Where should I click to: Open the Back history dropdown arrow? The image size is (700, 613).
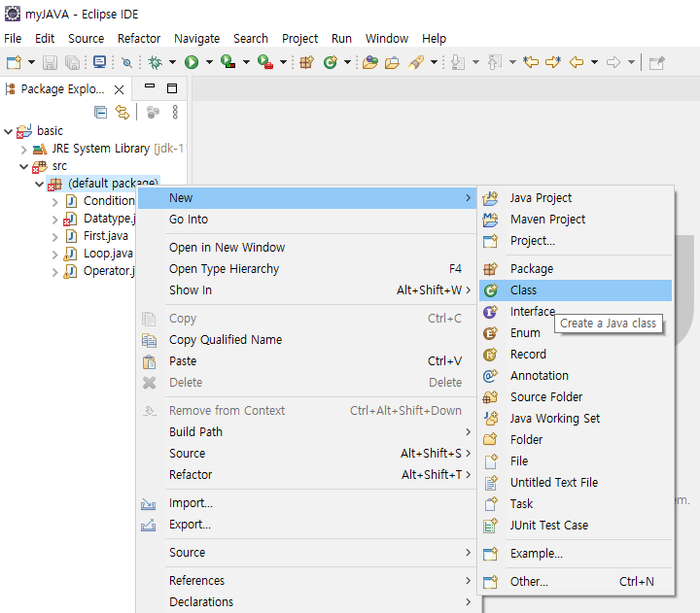(594, 62)
